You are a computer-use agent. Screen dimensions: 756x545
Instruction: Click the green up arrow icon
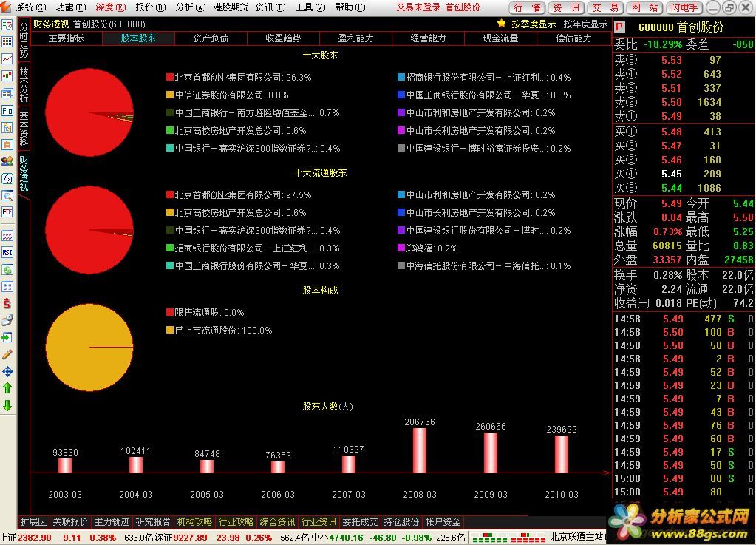click(x=7, y=387)
